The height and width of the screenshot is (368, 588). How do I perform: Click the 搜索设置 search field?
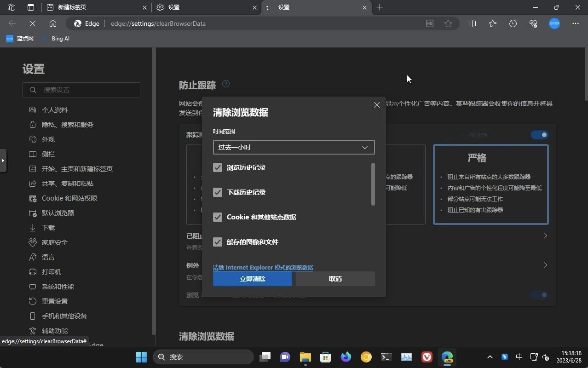tap(81, 90)
